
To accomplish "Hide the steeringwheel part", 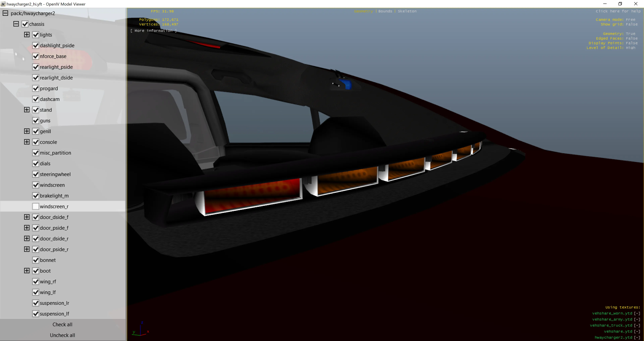I will 36,174.
